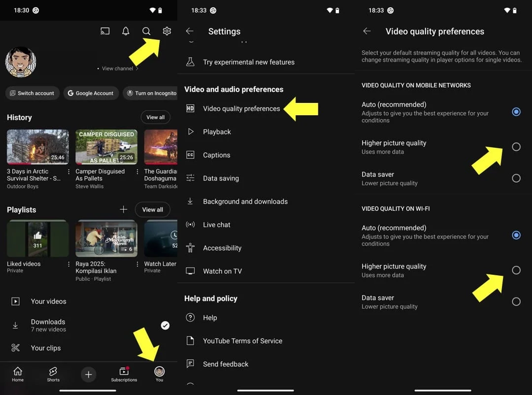
Task: Open Camper Disguised video thumbnail
Action: 106,147
